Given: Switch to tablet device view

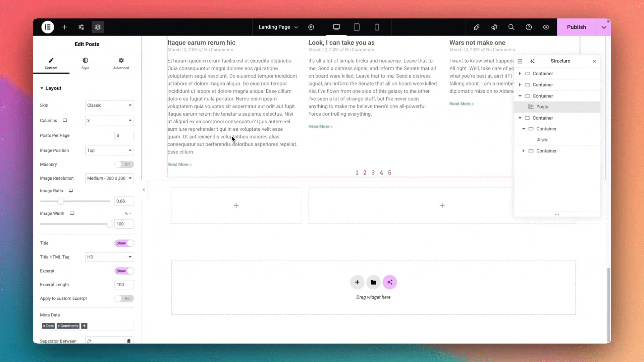Looking at the screenshot, I should 357,27.
